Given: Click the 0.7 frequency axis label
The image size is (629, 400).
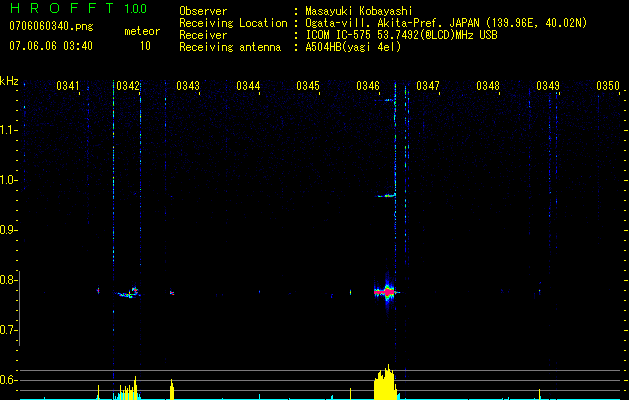Looking at the screenshot, I should click(x=8, y=330).
